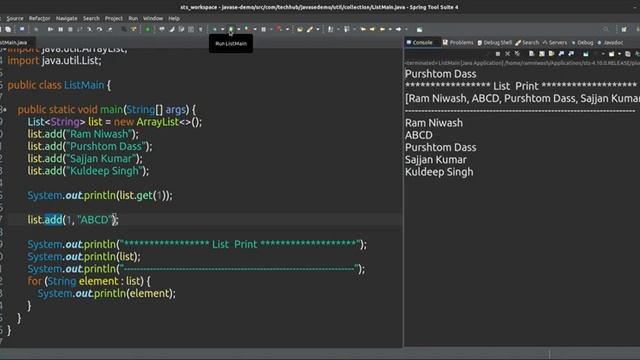Viewport: 640px width, 360px height.
Task: Collapse the main method fold marker in the gutter
Action: point(5,110)
